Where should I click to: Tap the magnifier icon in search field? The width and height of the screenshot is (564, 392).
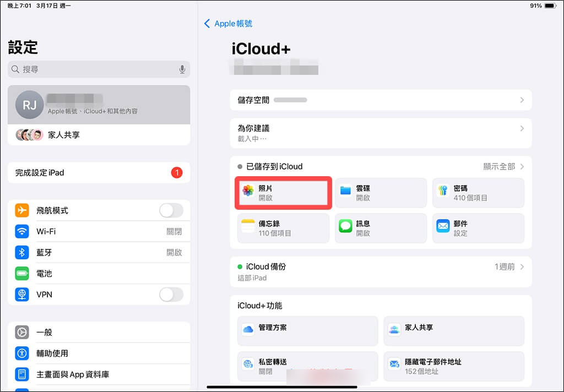(15, 69)
